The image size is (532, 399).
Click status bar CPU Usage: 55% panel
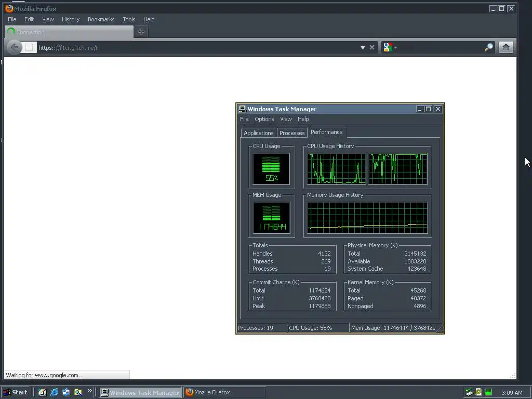pyautogui.click(x=318, y=328)
